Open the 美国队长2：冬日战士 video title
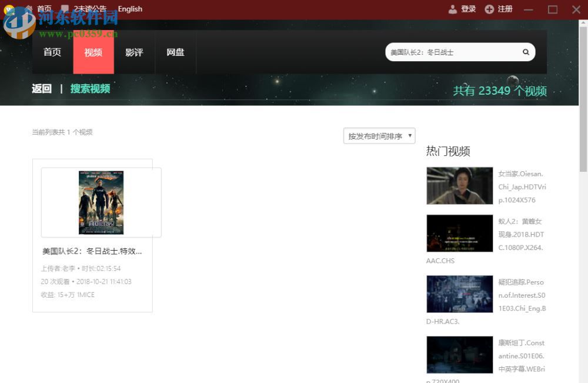Image resolution: width=588 pixels, height=383 pixels. click(x=92, y=251)
